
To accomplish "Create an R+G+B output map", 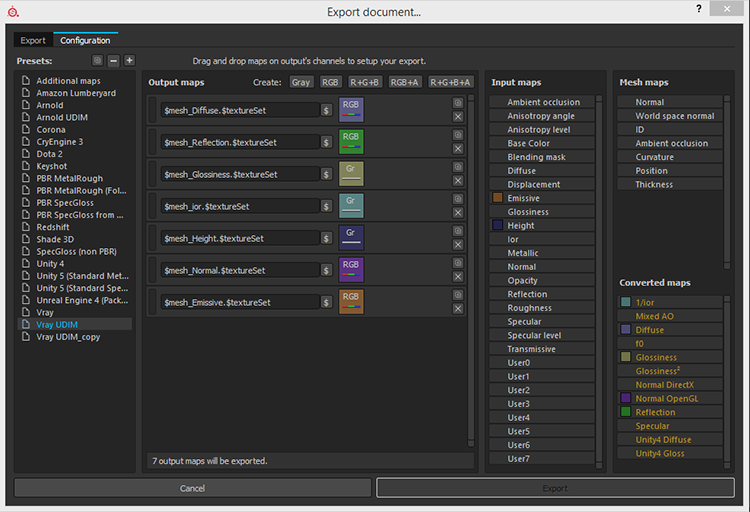I will tap(364, 82).
